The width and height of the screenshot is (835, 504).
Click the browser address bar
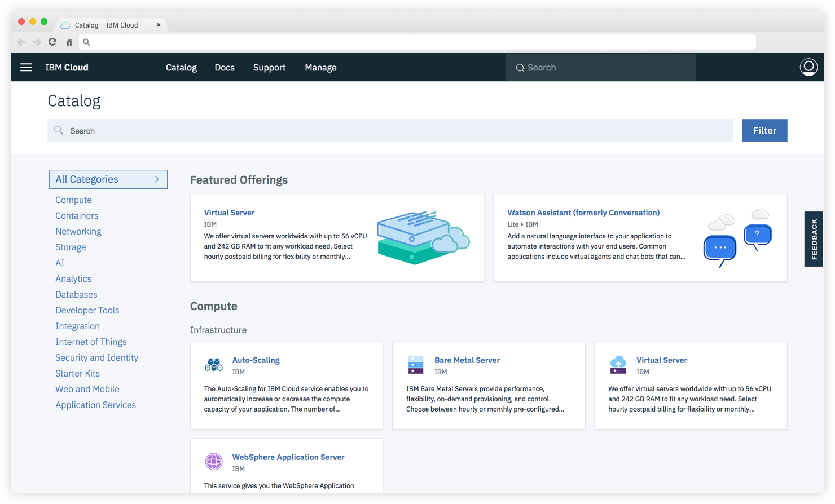coord(417,42)
